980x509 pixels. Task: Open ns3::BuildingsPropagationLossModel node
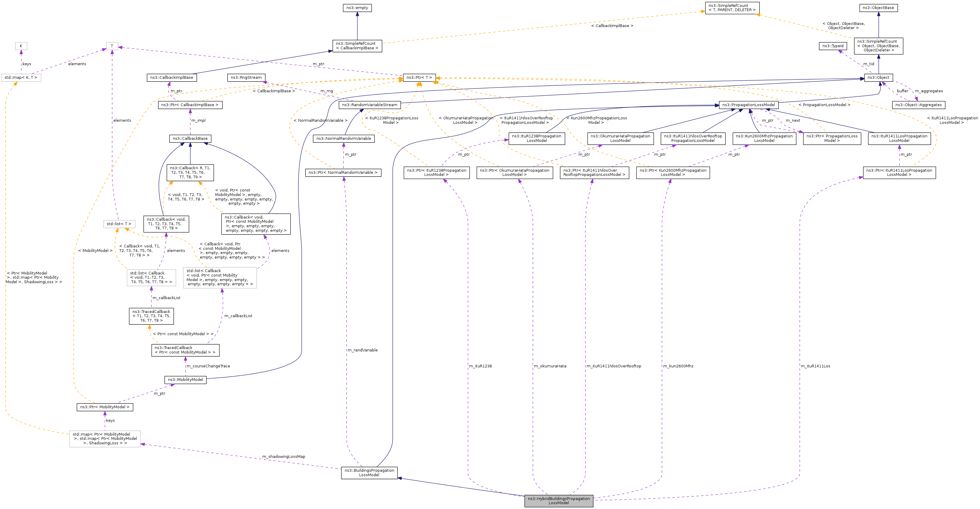pyautogui.click(x=369, y=472)
